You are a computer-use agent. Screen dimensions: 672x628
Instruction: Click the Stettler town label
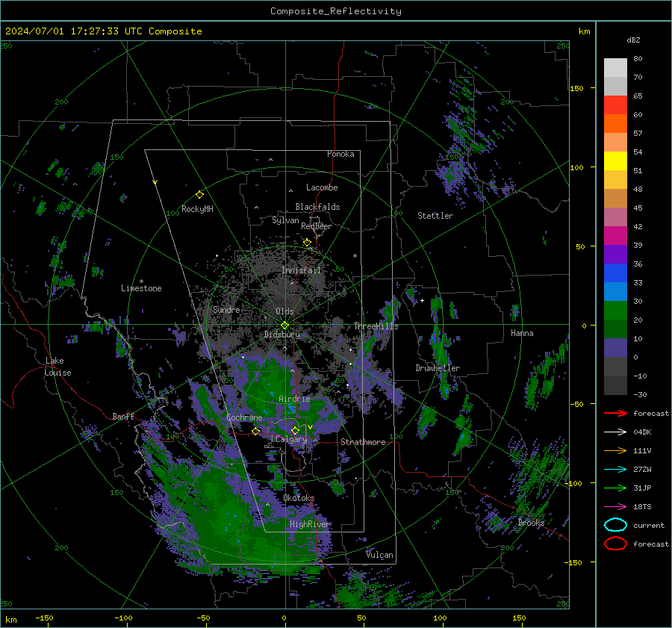pos(435,216)
